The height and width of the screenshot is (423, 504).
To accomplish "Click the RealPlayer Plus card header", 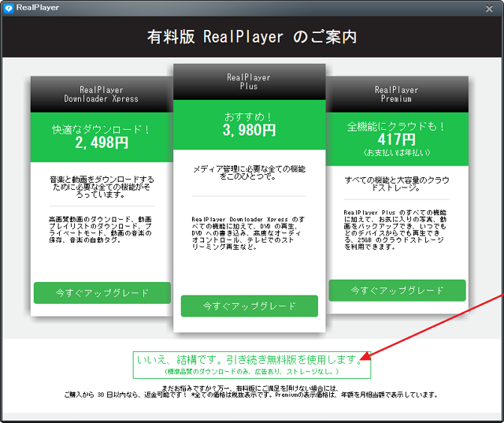I will coord(249,82).
